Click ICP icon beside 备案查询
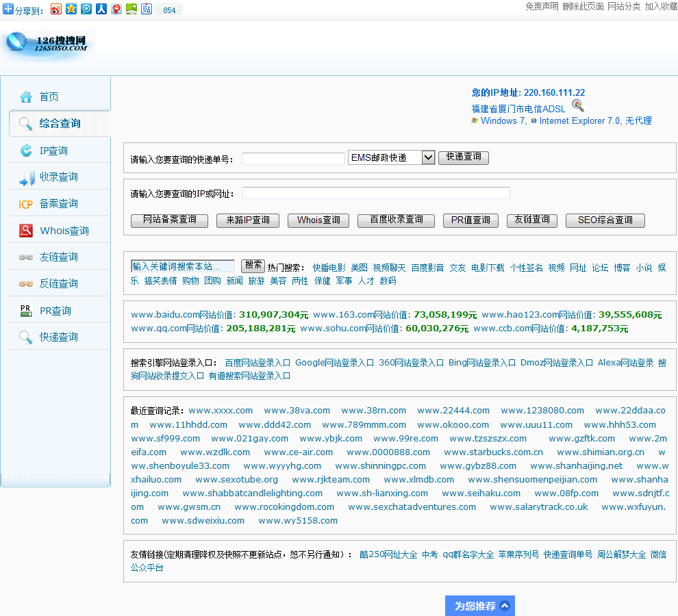678x616 pixels. click(x=25, y=205)
